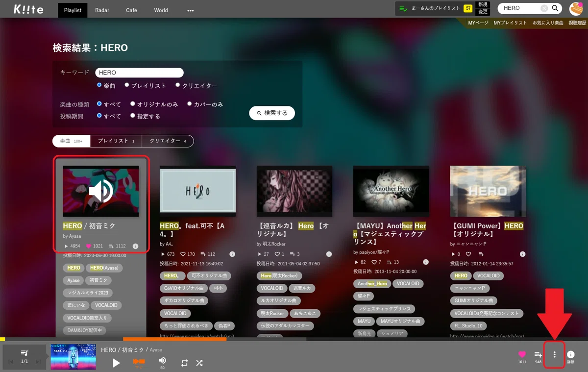
Task: Click the 検索する button
Action: point(272,113)
